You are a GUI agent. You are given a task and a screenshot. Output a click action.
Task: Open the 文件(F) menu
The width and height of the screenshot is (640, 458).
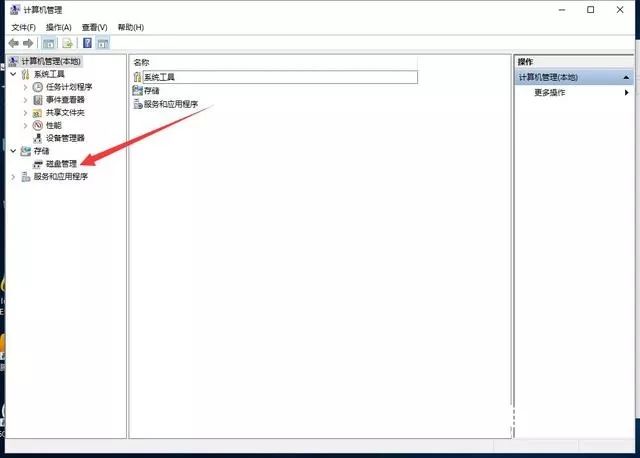tap(24, 27)
